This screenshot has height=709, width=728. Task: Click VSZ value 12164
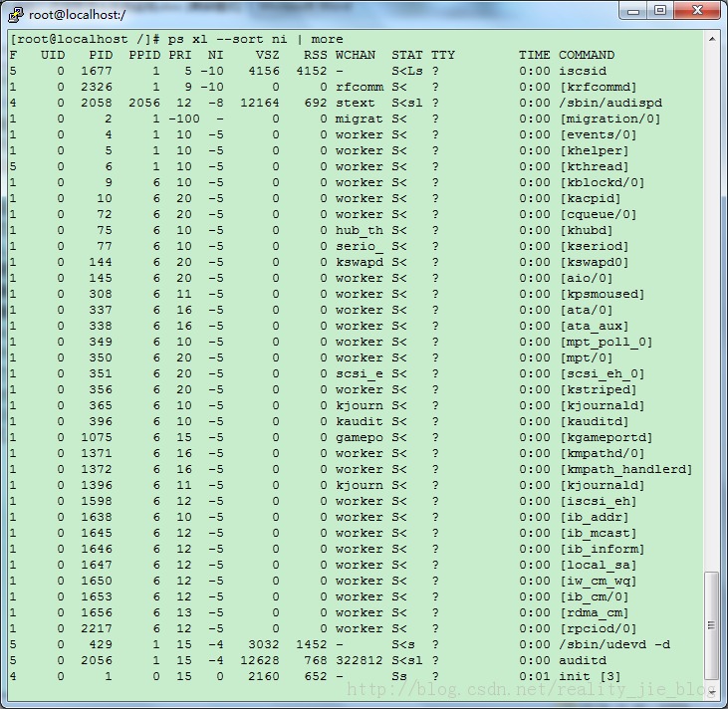pyautogui.click(x=260, y=103)
